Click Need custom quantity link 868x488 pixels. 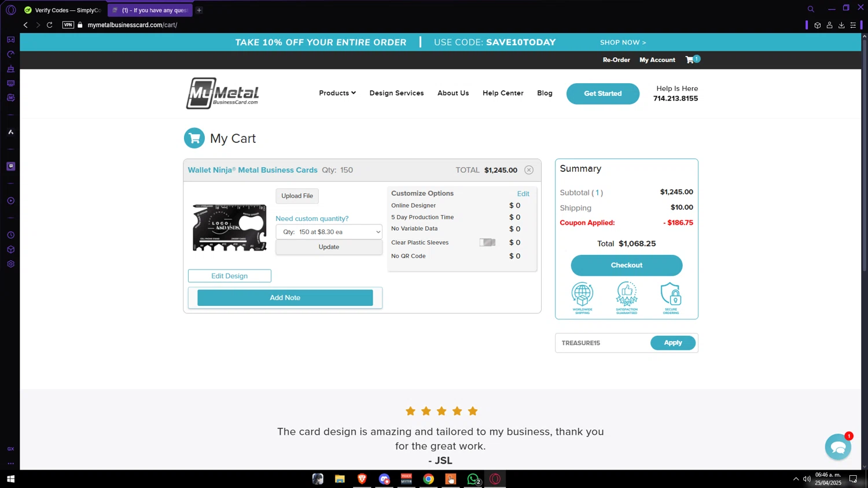(312, 219)
